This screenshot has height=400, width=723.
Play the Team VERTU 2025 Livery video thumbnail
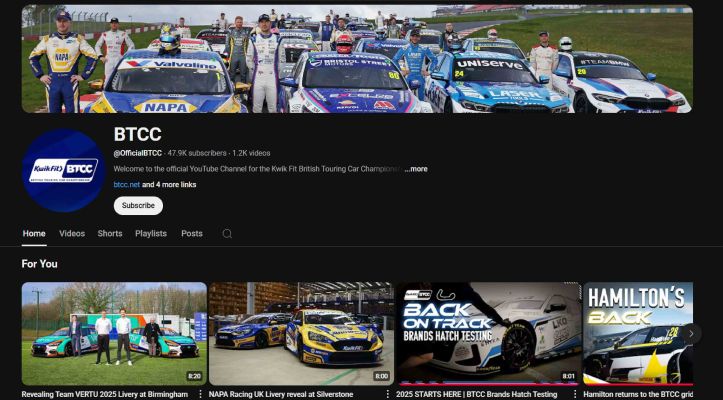tap(114, 333)
